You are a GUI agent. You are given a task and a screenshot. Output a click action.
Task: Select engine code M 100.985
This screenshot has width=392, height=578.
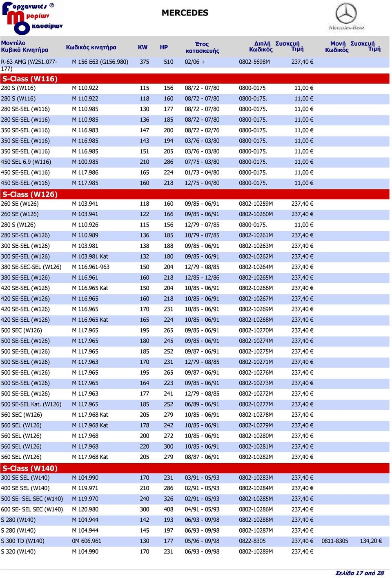pyautogui.click(x=85, y=162)
